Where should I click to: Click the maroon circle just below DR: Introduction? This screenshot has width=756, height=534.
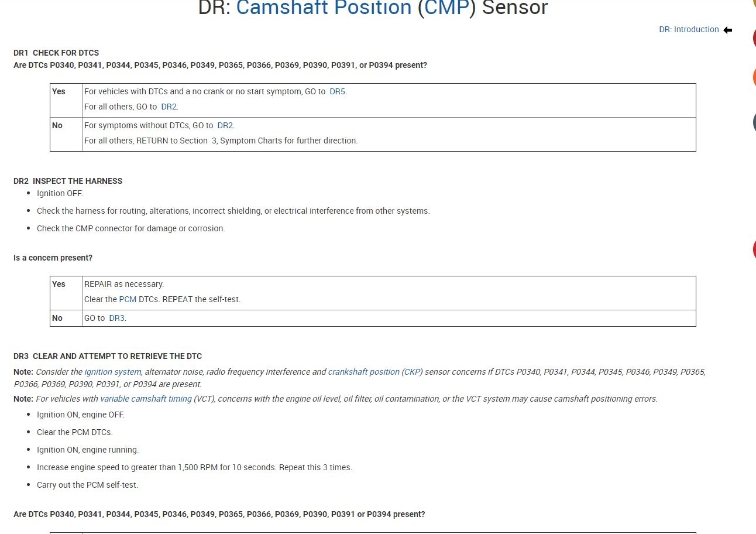[x=754, y=39]
